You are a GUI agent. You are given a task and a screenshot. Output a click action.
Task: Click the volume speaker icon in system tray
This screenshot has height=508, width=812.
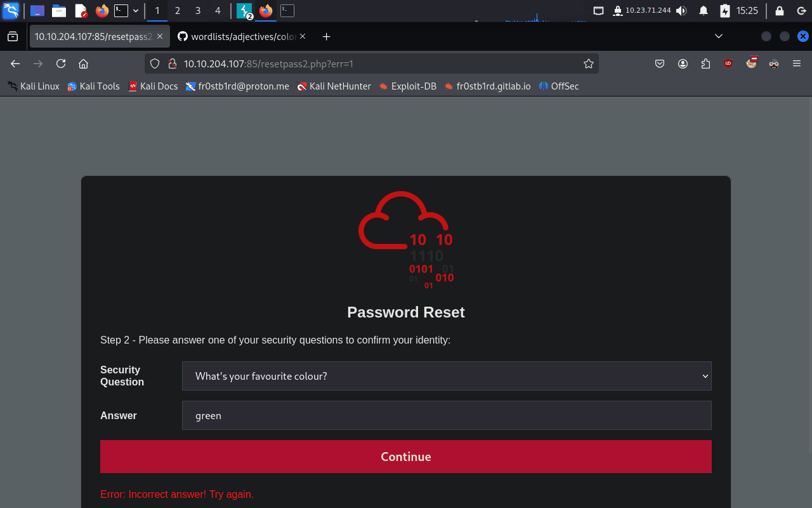tap(681, 11)
